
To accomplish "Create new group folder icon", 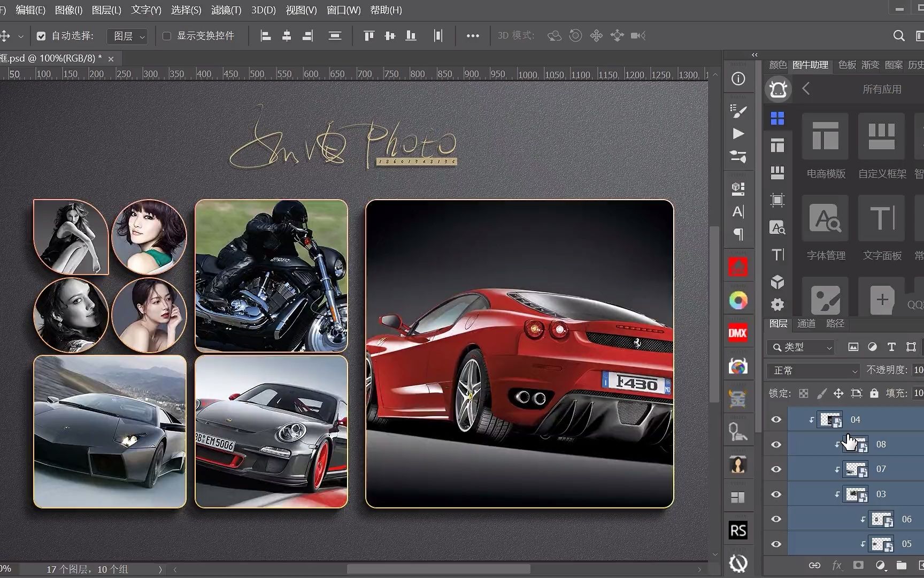I will pyautogui.click(x=902, y=565).
